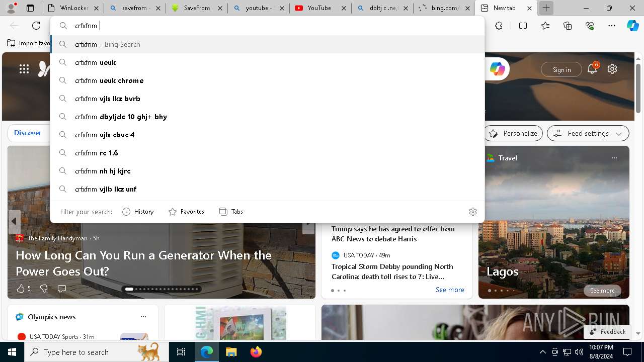Select suggestion crfxfnm ueuk chrome

click(x=267, y=80)
